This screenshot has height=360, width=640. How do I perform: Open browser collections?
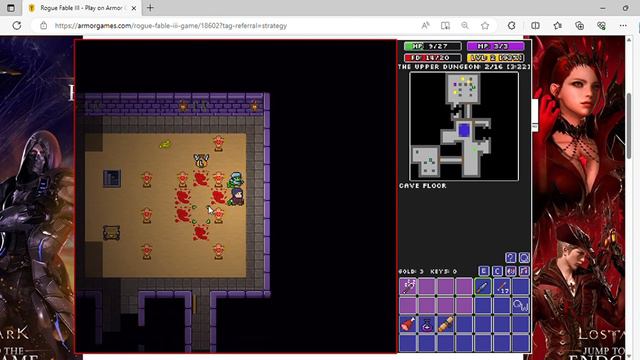coord(579,26)
